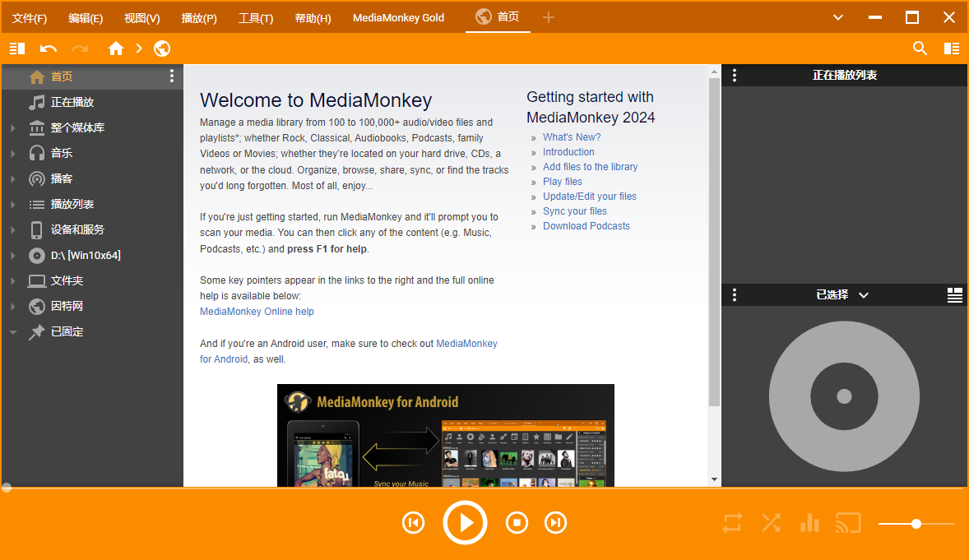The image size is (969, 560).
Task: Click the 正在播放列表 panel menu dots
Action: (x=735, y=75)
